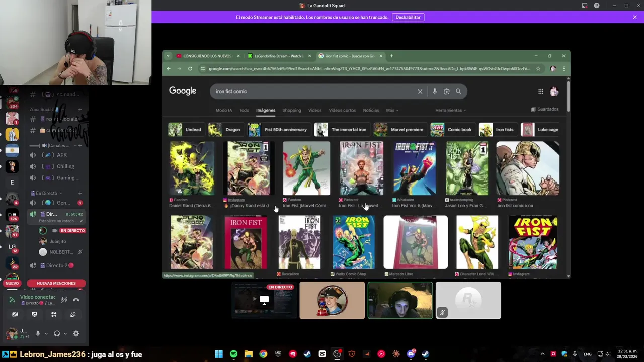Expand input device options beside microphone

tap(46, 333)
